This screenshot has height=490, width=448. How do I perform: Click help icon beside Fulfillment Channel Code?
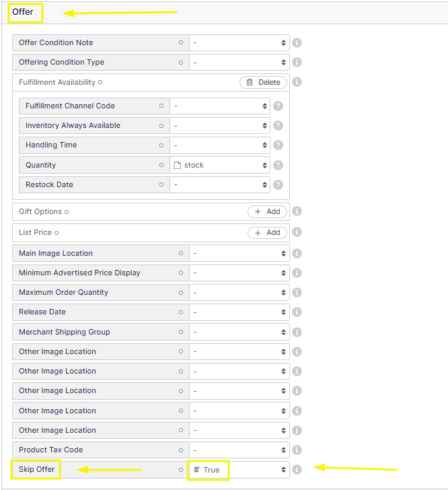pyautogui.click(x=277, y=106)
